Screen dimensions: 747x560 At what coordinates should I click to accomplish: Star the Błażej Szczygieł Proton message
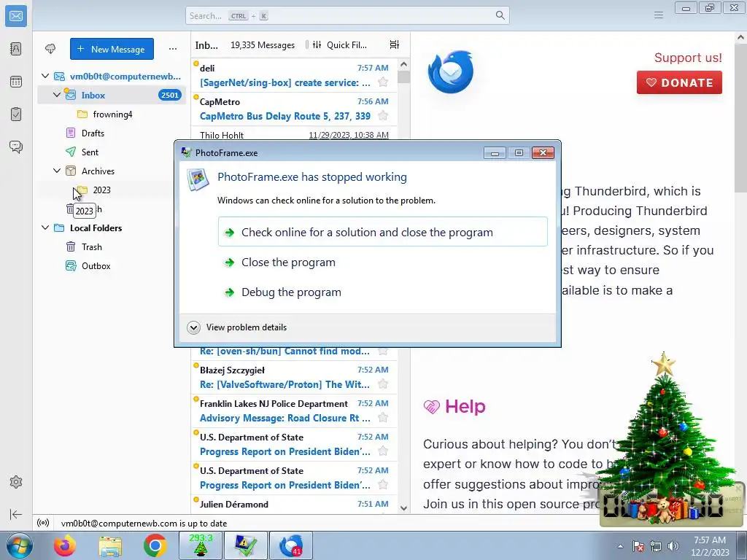coord(382,384)
